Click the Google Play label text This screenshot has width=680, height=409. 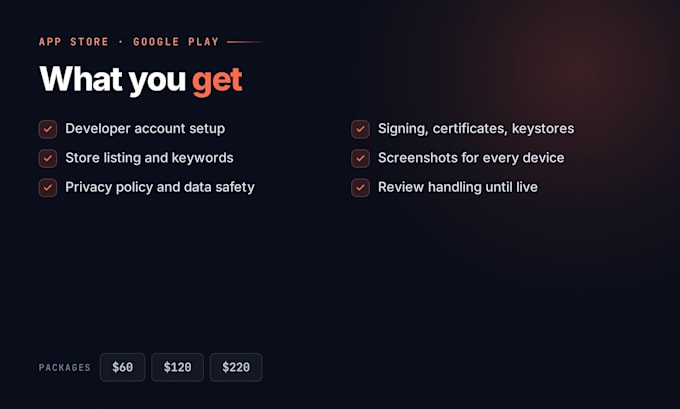pyautogui.click(x=176, y=42)
